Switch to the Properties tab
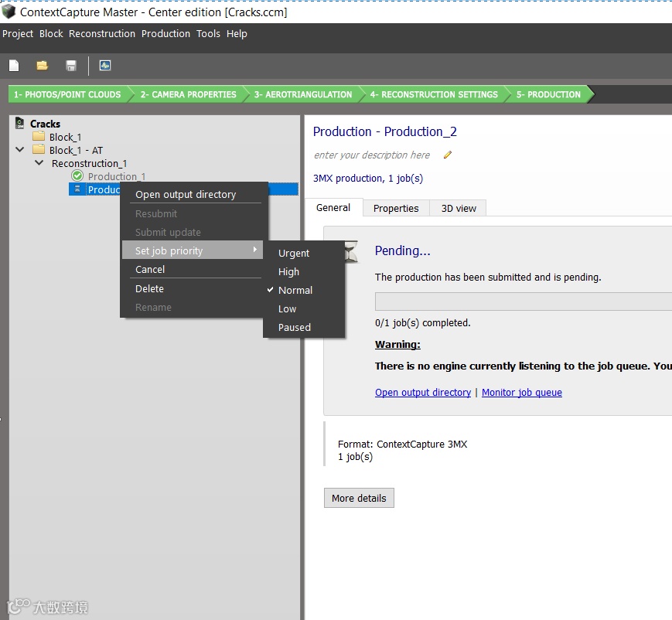The width and height of the screenshot is (672, 620). pos(396,208)
